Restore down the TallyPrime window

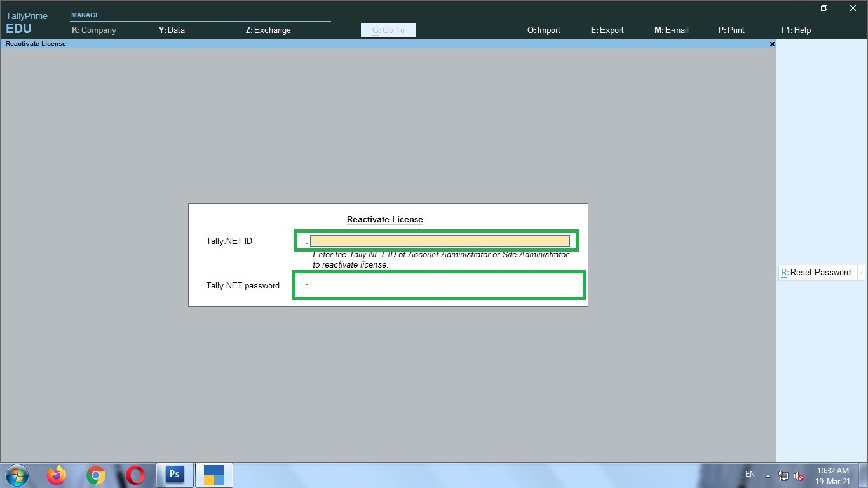pyautogui.click(x=824, y=8)
